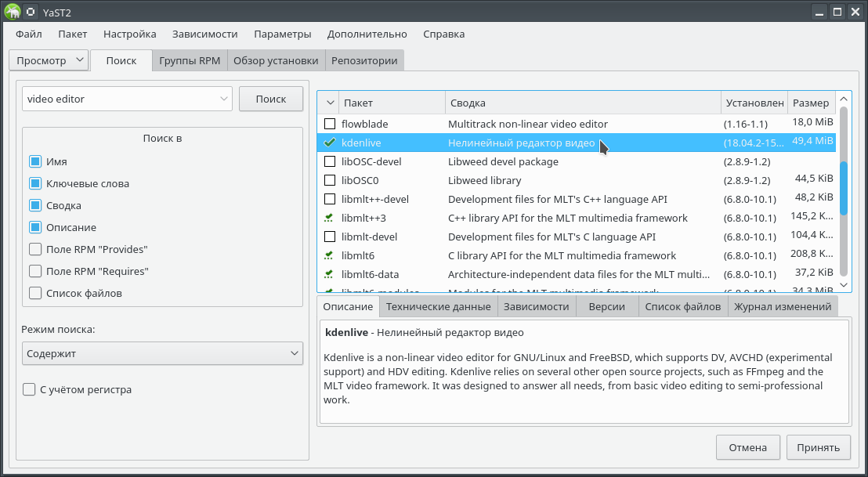Open the Файл menu

(29, 34)
